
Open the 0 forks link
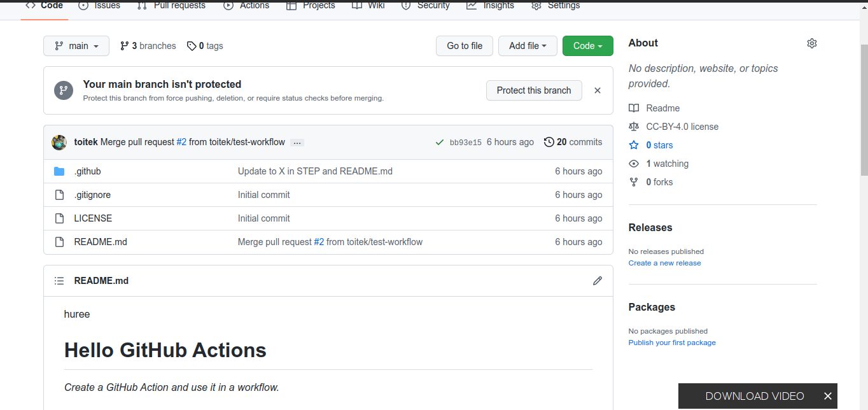pyautogui.click(x=659, y=182)
